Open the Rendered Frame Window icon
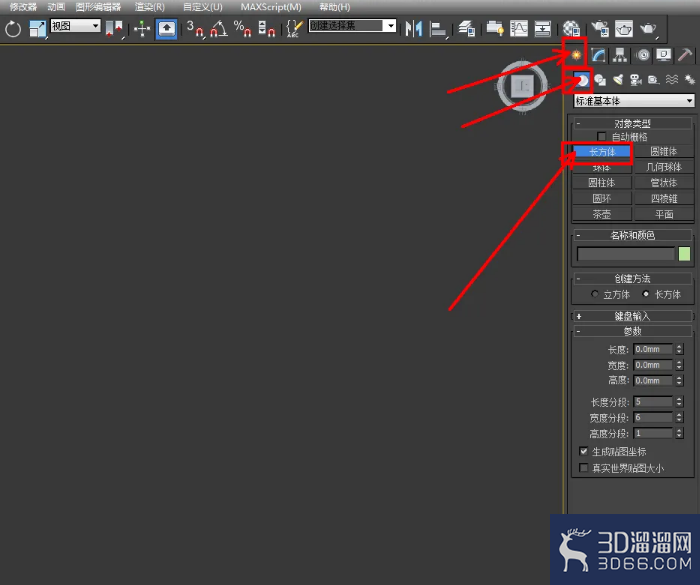The width and height of the screenshot is (700, 585). click(624, 29)
